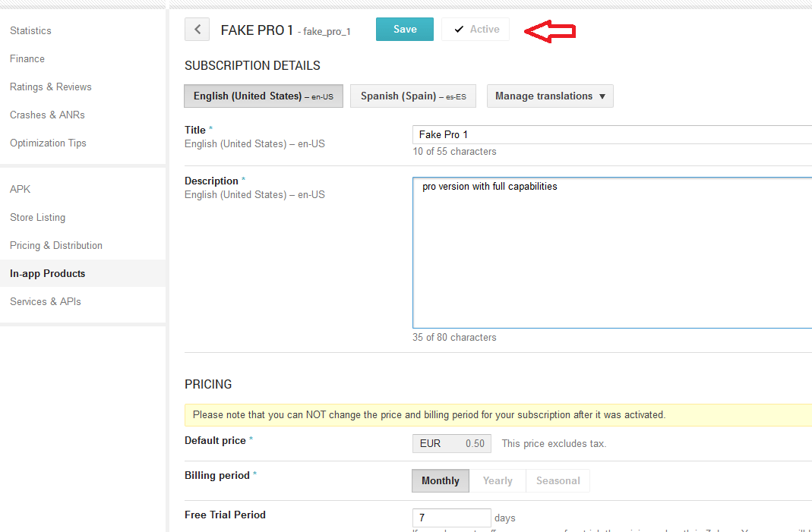The image size is (812, 532).
Task: Select the English (United States) language tab
Action: click(x=264, y=96)
